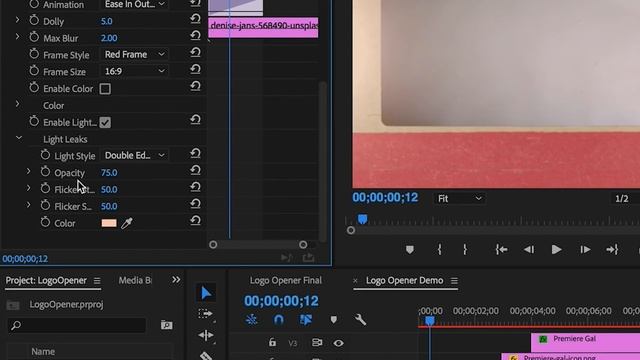The height and width of the screenshot is (360, 640).
Task: Switch to Logo Opener Demo tab
Action: tap(404, 280)
